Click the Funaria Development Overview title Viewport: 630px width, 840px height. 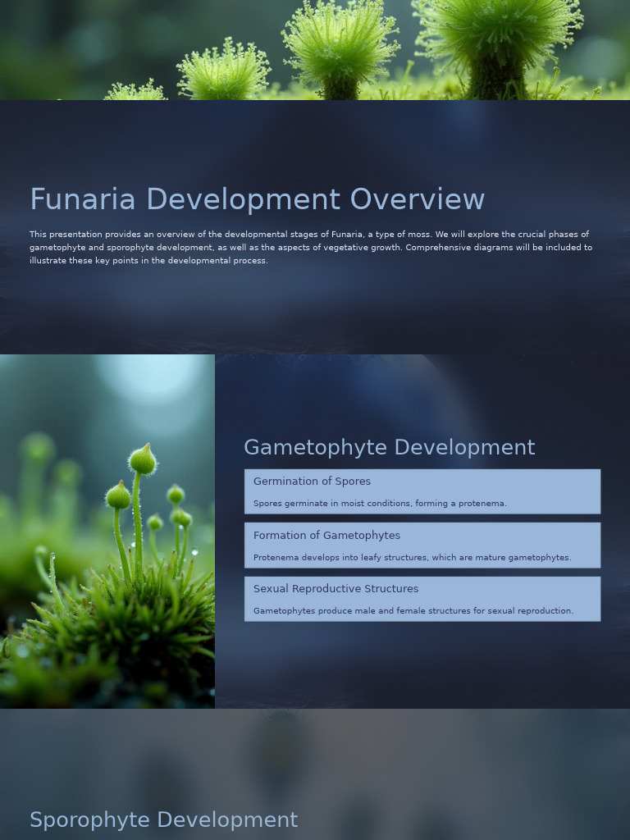point(257,199)
